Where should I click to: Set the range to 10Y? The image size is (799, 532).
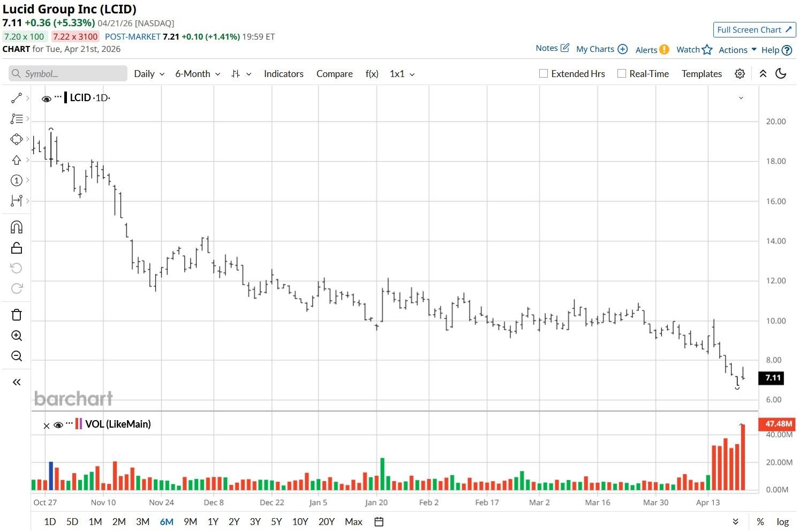click(x=300, y=522)
